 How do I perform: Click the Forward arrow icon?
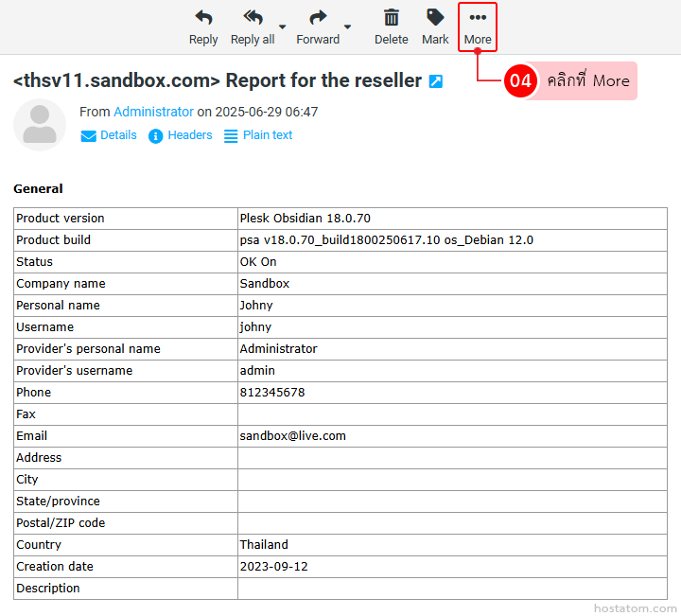(318, 18)
